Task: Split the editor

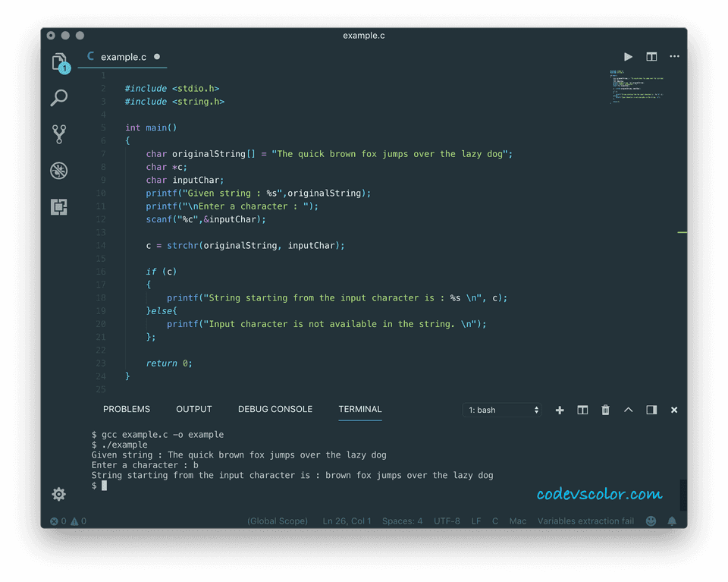Action: [651, 56]
